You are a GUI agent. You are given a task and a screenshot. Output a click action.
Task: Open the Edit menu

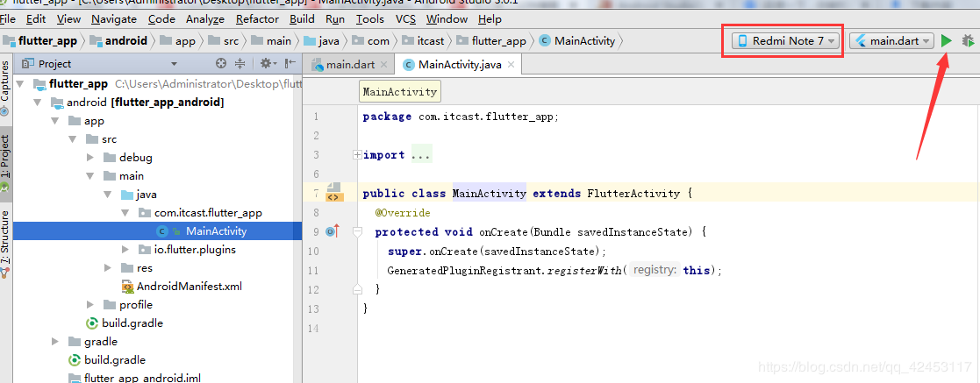(36, 19)
